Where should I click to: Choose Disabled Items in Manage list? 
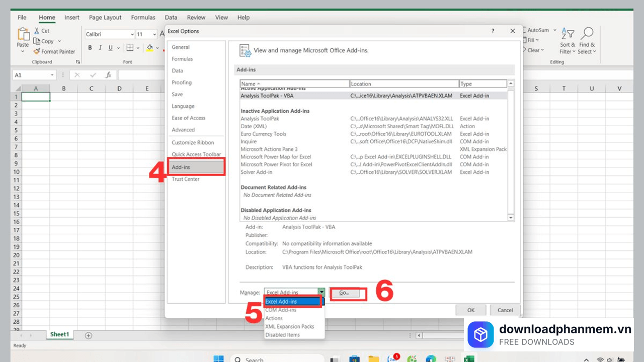pos(294,335)
